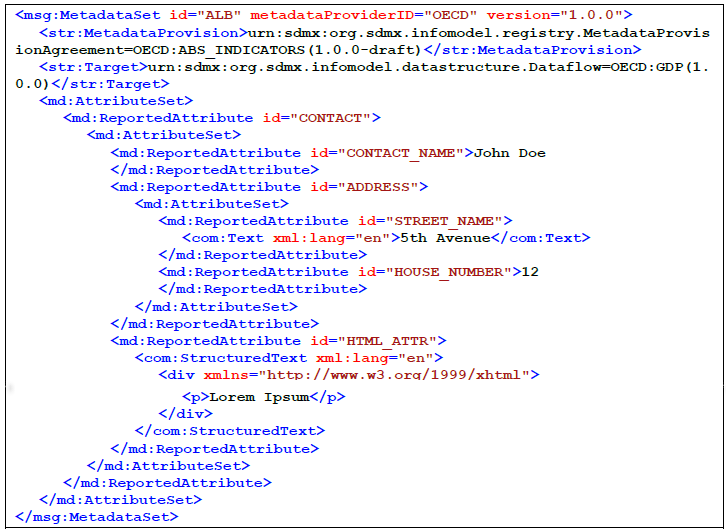Click the Lorem Ipsum paragraph text
Viewport: 726px width, 530px height.
pos(256,397)
